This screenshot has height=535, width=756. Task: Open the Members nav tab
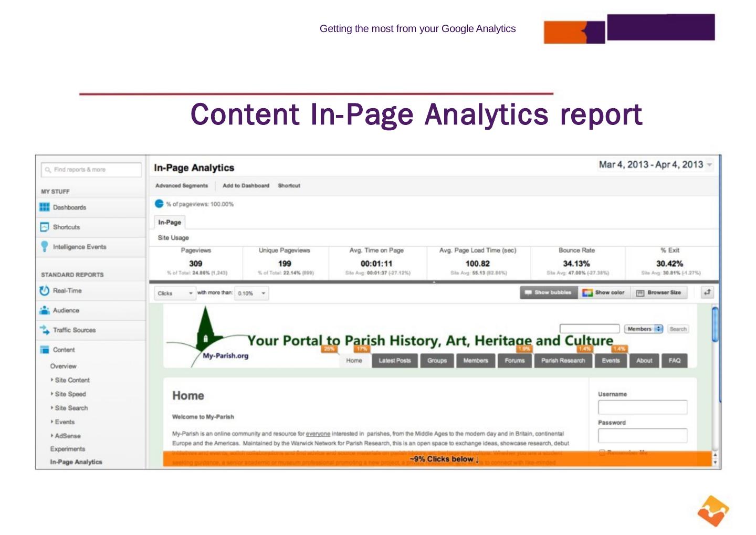pos(476,361)
